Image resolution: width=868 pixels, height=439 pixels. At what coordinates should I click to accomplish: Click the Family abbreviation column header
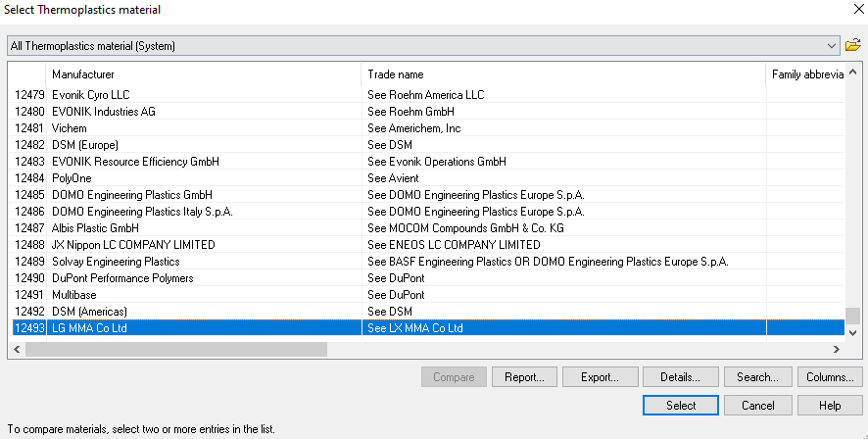pyautogui.click(x=806, y=74)
